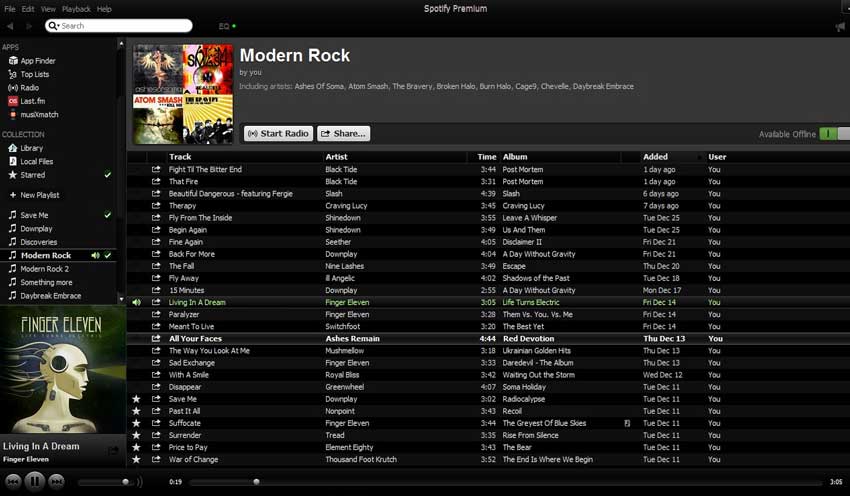Navigate forward with right arrow
Screen dimensions: 850x496
(29, 26)
